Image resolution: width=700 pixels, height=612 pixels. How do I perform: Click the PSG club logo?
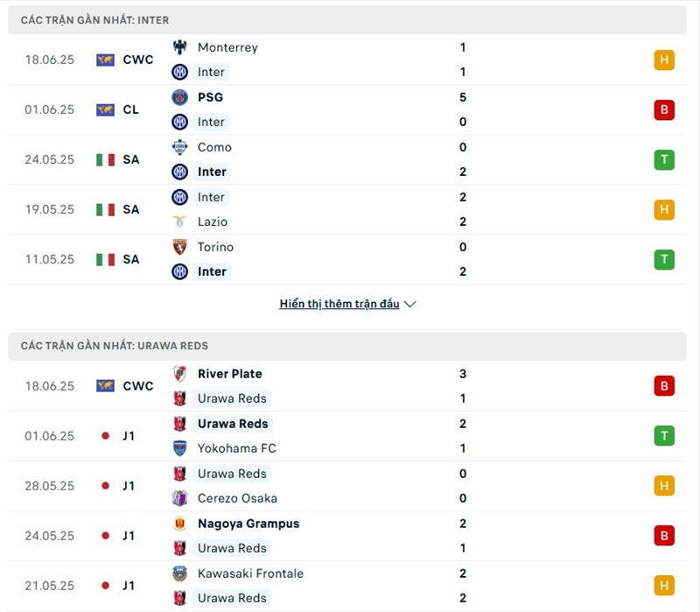pos(180,97)
